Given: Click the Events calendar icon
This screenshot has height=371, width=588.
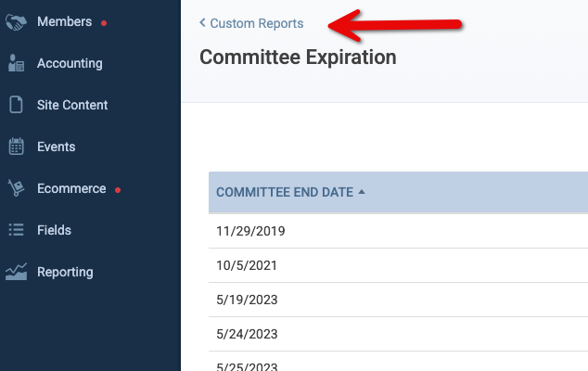Looking at the screenshot, I should 16,147.
